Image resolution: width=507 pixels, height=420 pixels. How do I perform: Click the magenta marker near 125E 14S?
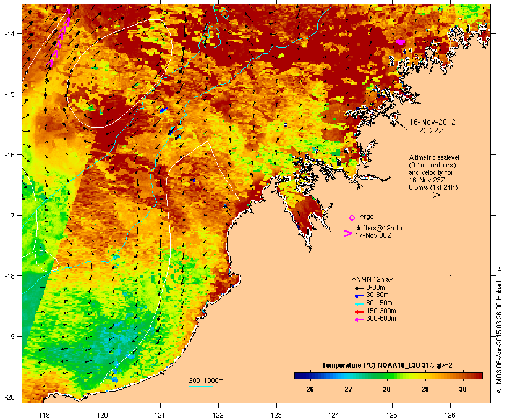[x=400, y=41]
